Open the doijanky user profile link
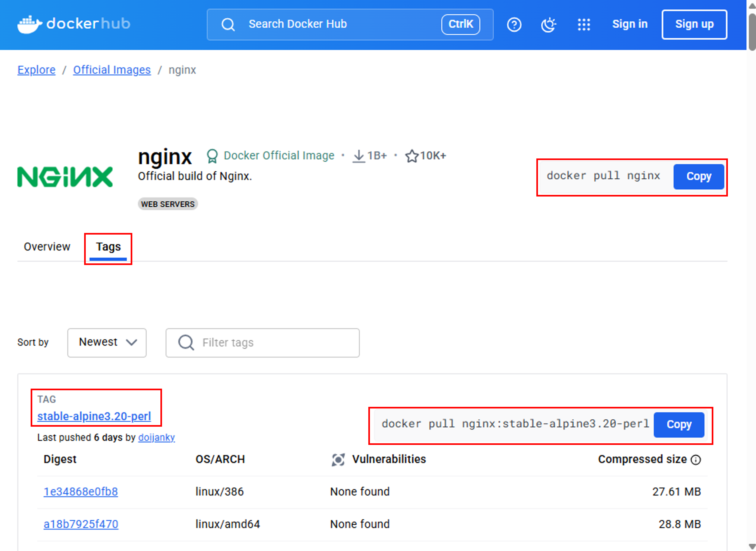Viewport: 756px width, 551px height. point(156,437)
